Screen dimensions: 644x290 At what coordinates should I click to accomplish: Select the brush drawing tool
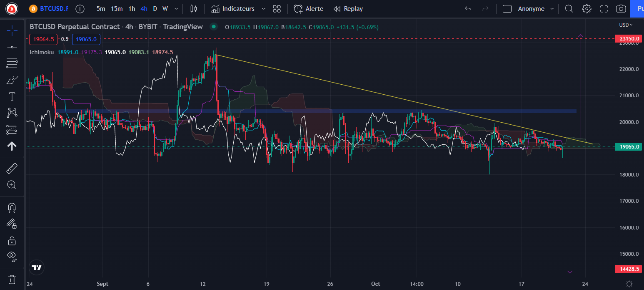pyautogui.click(x=12, y=80)
